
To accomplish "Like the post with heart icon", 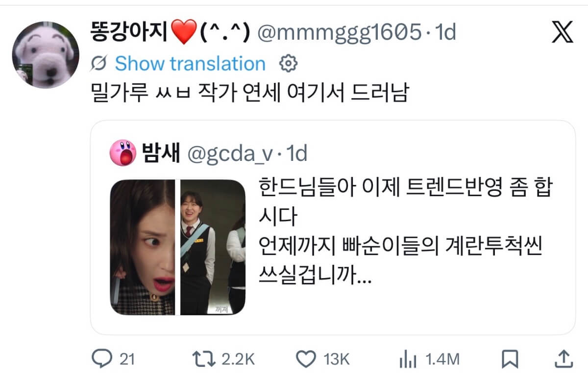I will pyautogui.click(x=307, y=360).
